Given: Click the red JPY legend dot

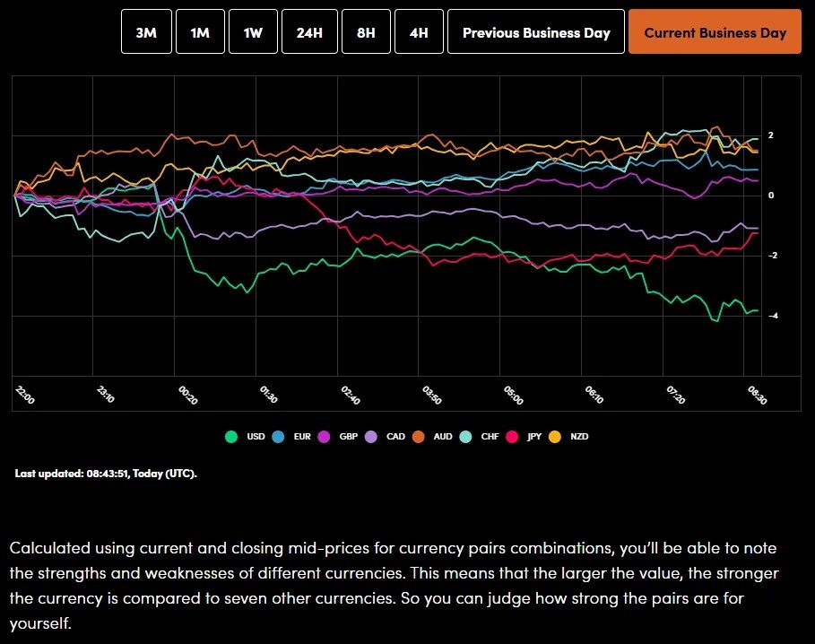Looking at the screenshot, I should [x=513, y=437].
